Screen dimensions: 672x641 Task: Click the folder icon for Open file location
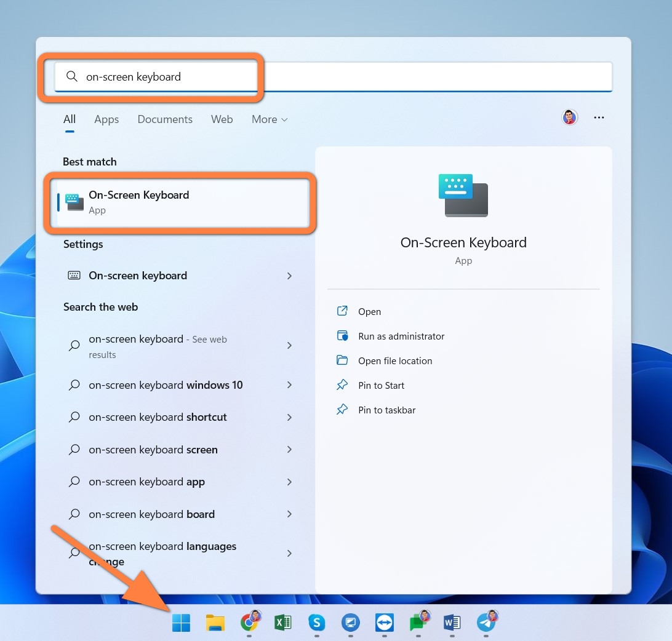342,360
